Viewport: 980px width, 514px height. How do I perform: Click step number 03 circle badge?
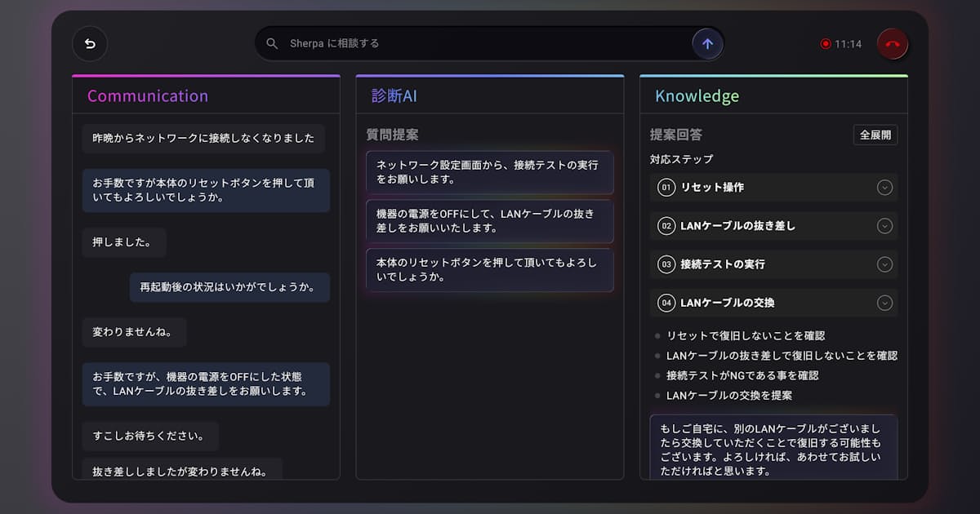666,264
